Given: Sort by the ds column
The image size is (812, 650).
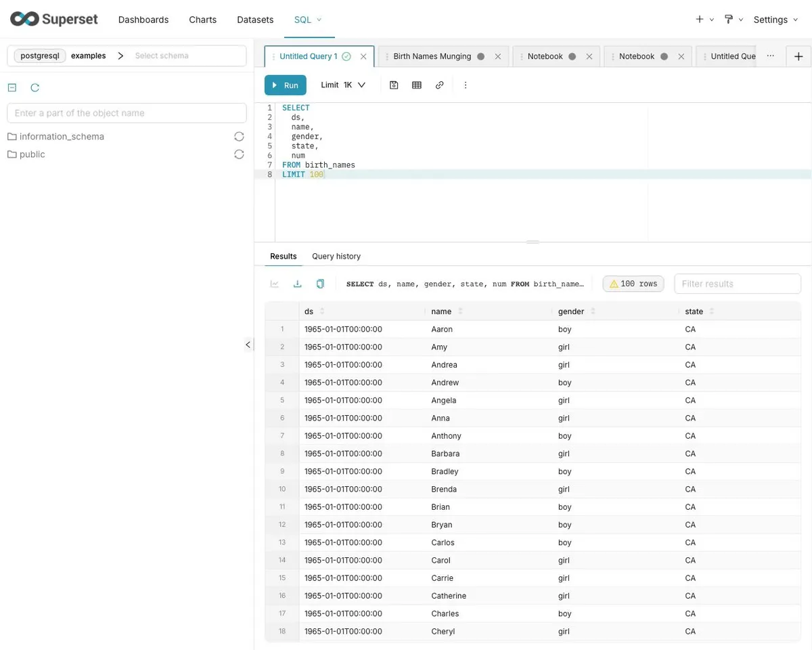Looking at the screenshot, I should point(322,311).
